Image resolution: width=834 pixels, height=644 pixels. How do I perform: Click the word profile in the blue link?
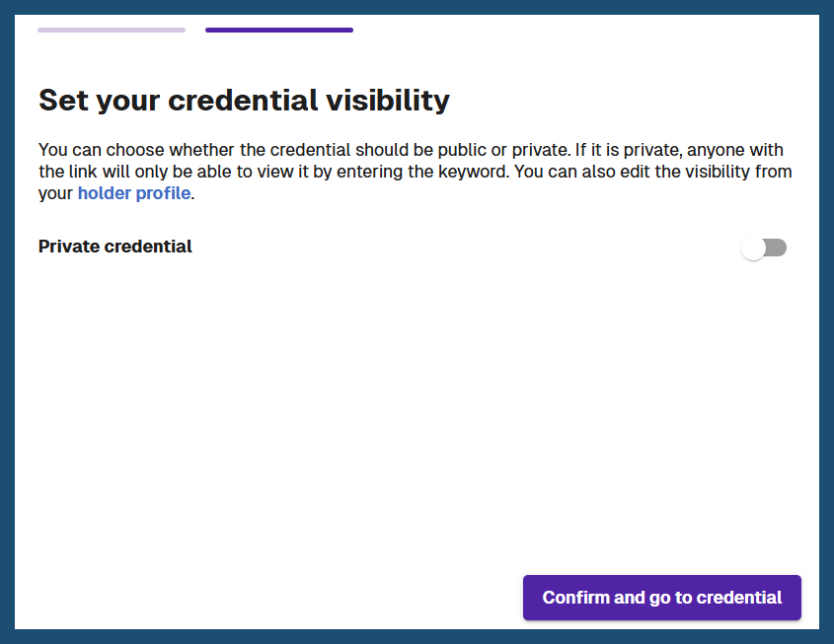163,193
